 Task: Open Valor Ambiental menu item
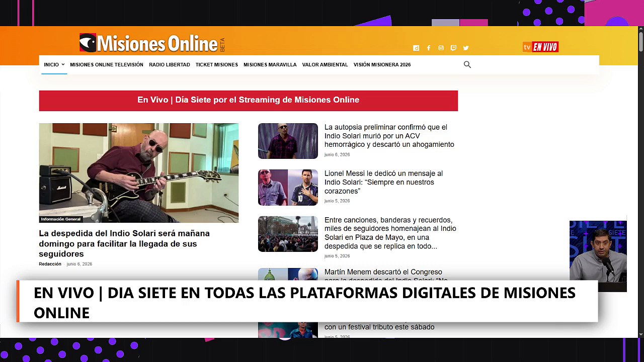[325, 64]
